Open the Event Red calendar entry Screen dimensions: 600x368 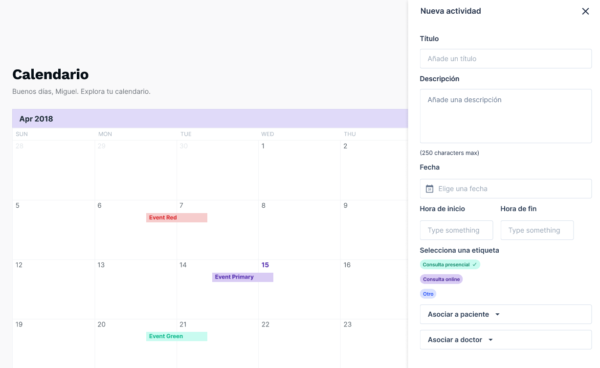176,218
